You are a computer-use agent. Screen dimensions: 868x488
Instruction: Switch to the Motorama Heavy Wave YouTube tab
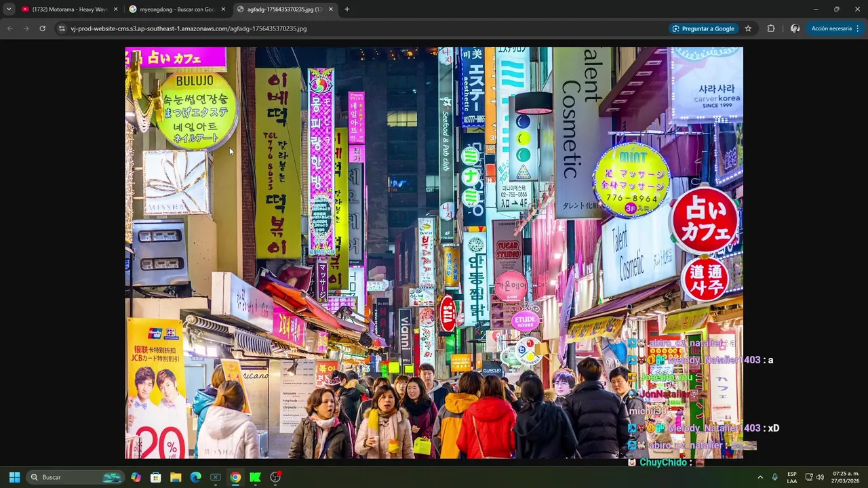point(70,9)
